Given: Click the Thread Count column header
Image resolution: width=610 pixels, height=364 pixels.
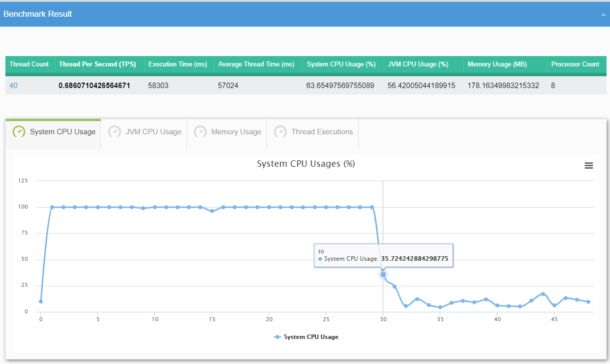Looking at the screenshot, I should pyautogui.click(x=29, y=64).
